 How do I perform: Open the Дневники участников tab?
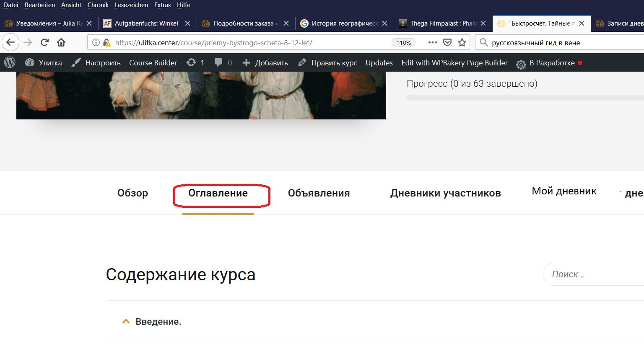point(445,193)
